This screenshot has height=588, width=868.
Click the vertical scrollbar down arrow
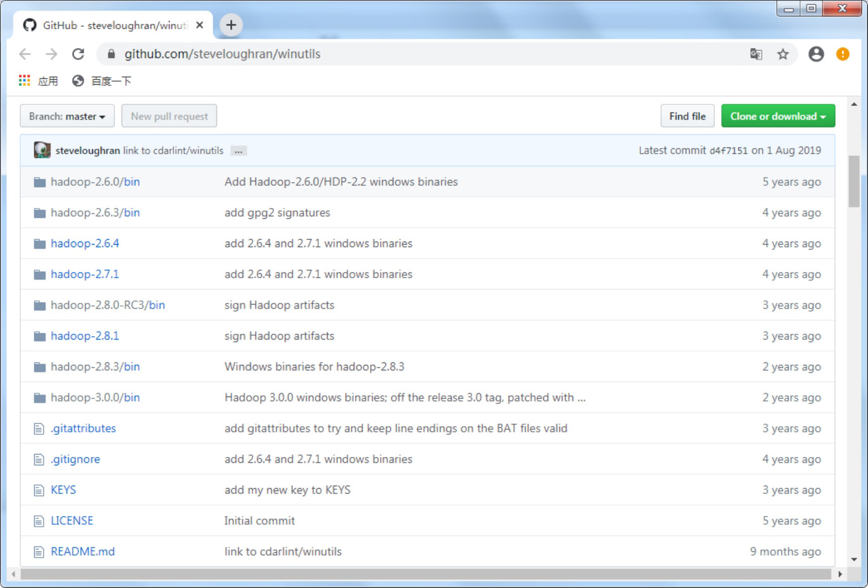tap(854, 560)
